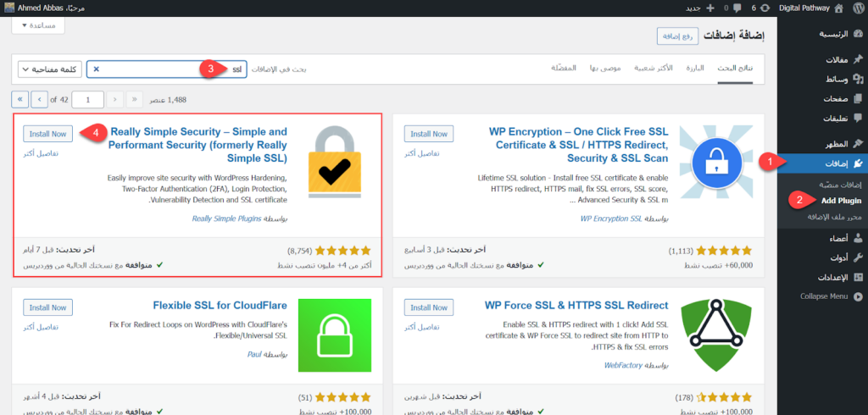
Task: Click the WordPress logo in admin bar
Action: point(856,8)
